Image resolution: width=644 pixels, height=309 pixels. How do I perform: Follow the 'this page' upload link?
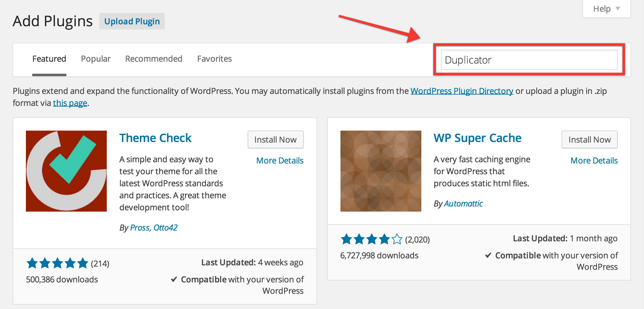[x=70, y=103]
